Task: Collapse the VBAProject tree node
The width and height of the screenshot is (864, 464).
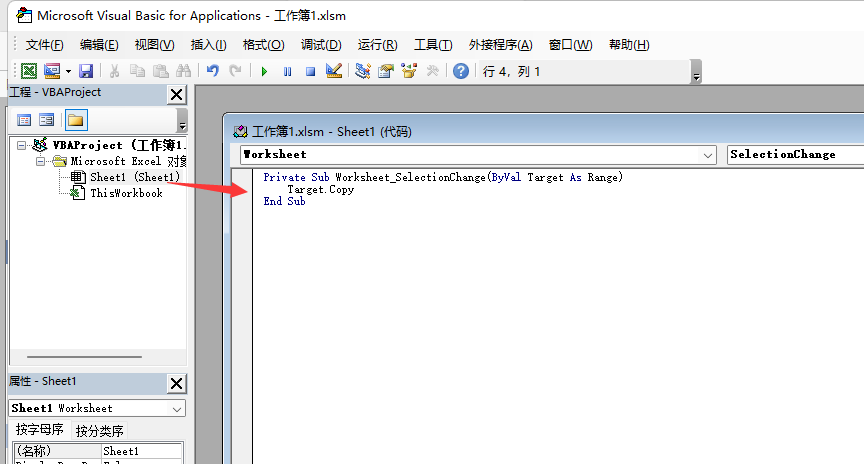Action: (21, 145)
